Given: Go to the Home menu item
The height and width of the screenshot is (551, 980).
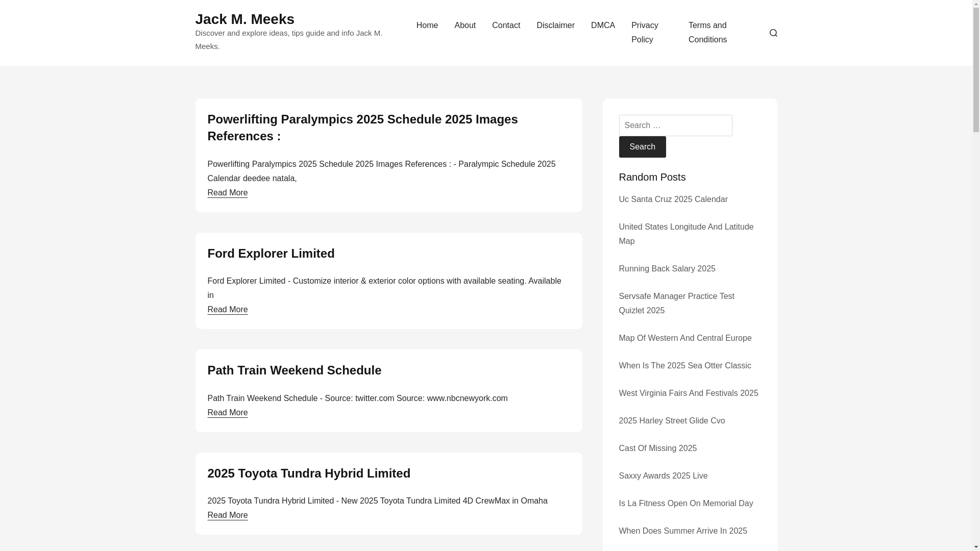Looking at the screenshot, I should pos(427,26).
